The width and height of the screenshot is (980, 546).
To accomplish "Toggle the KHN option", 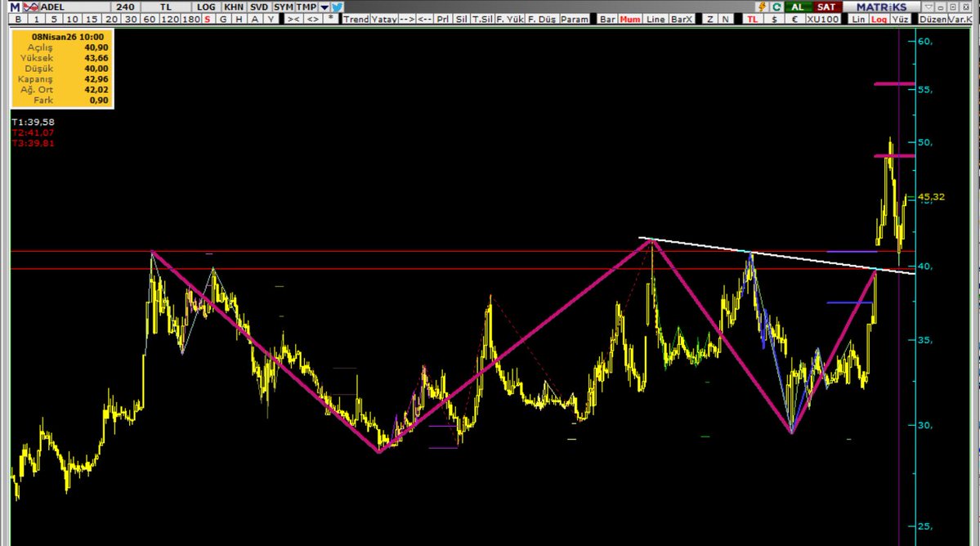I will coord(234,7).
